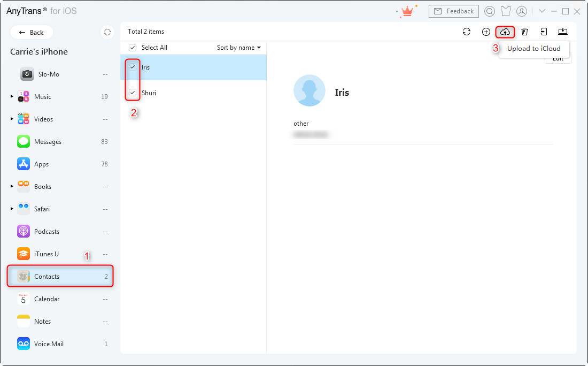Open the Sort by name dropdown
The width and height of the screenshot is (588, 366).
point(239,48)
